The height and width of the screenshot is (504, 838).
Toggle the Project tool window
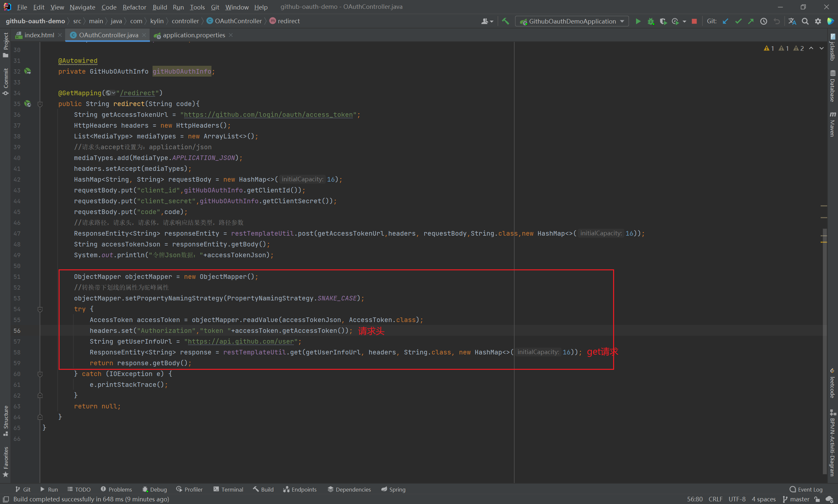[x=6, y=45]
